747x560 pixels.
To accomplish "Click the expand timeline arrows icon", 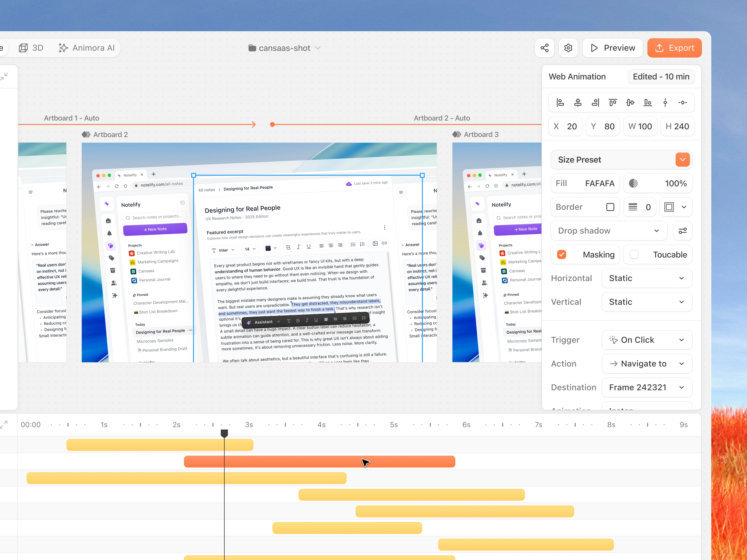I will (x=4, y=425).
